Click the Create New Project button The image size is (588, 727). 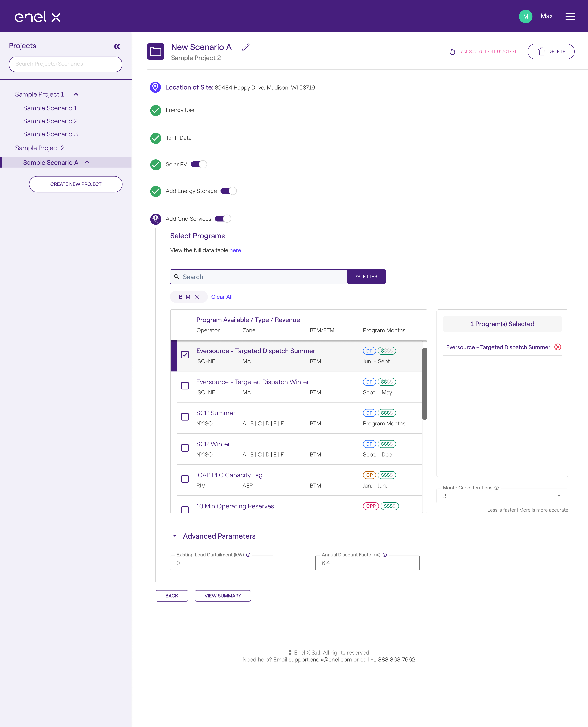coord(76,184)
